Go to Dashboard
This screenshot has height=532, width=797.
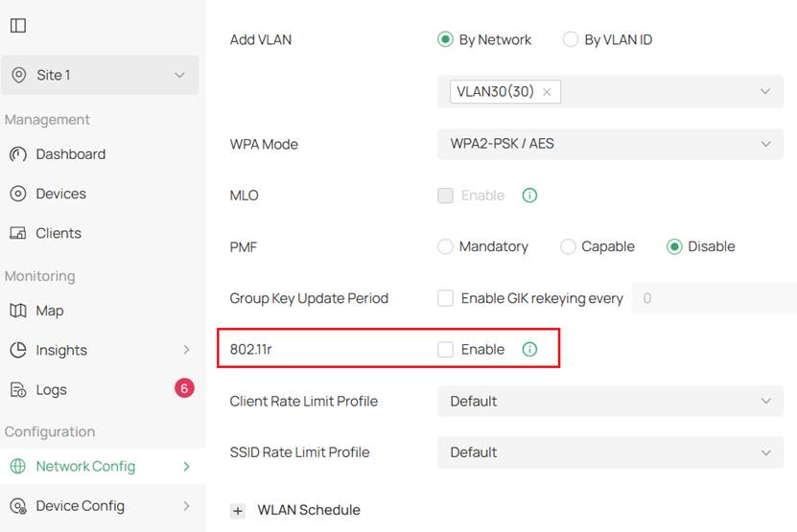pos(71,154)
